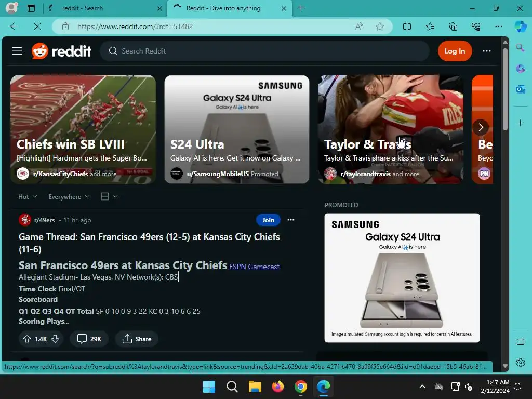Open r/KansasCityChiefs link on Chiefs card
532x399 pixels.
[x=60, y=174]
